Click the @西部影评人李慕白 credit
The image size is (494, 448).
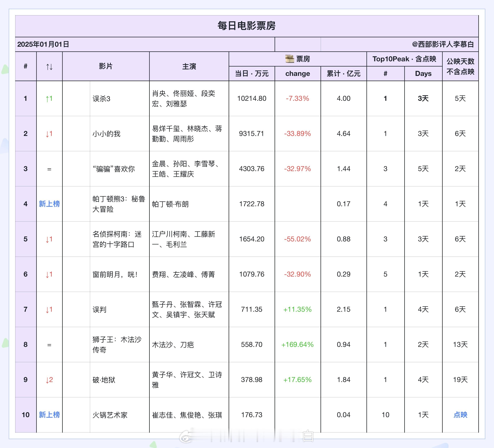click(x=443, y=44)
